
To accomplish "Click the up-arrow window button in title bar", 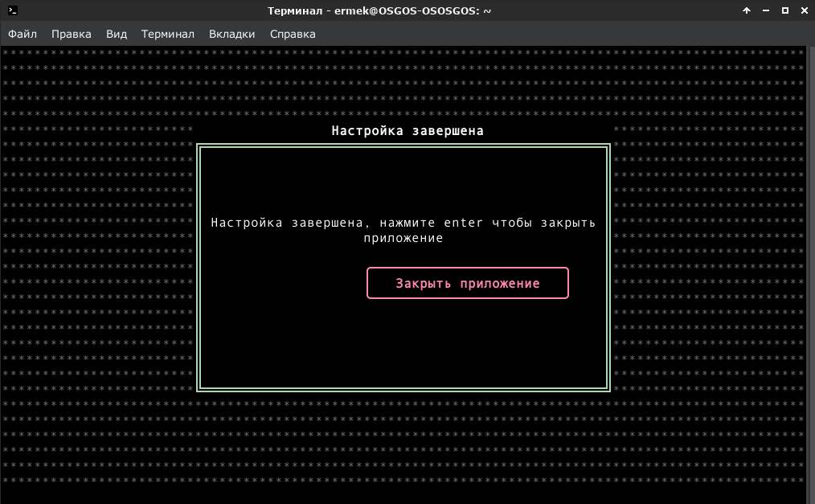I will tap(747, 10).
